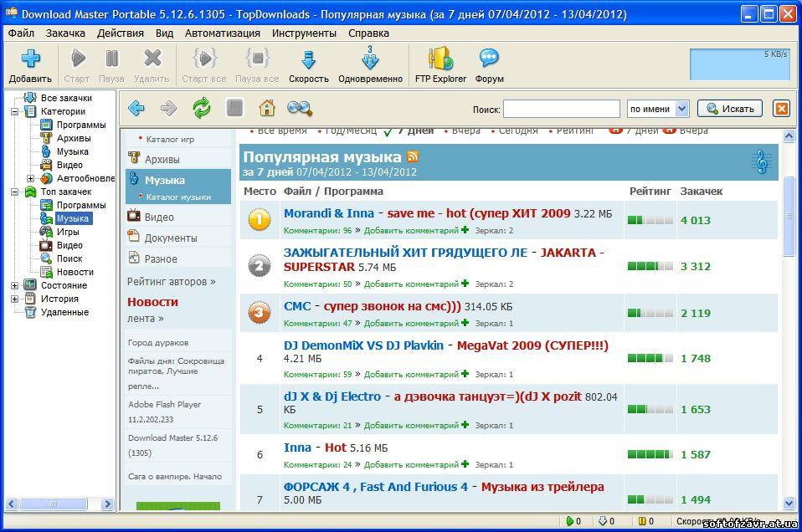802x532 pixels.
Task: Open the Действия menu
Action: (x=121, y=33)
